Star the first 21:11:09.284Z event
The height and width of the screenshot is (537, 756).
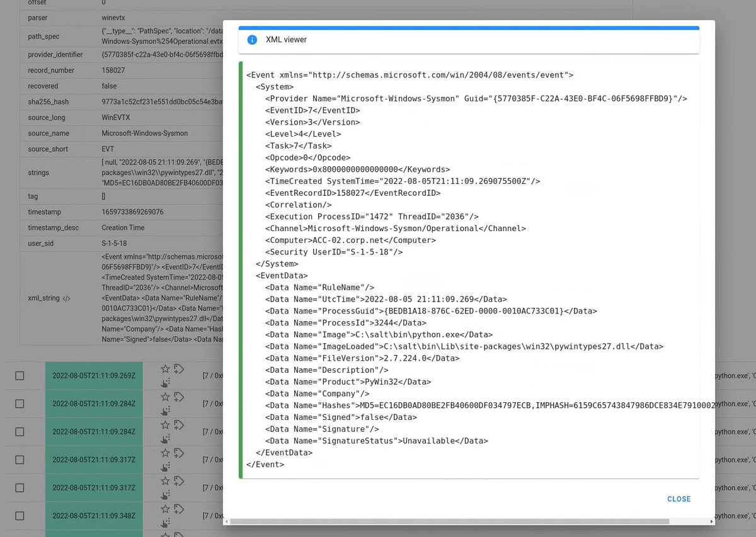tap(165, 397)
